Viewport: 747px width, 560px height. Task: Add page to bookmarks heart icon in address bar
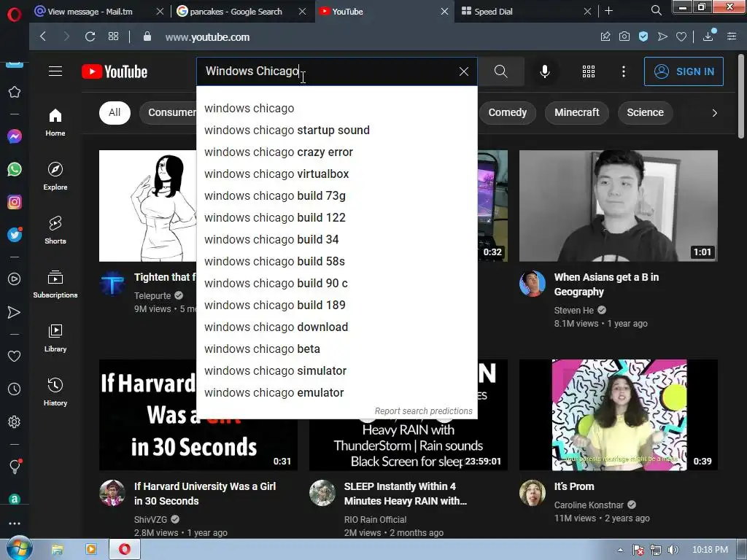tap(681, 36)
